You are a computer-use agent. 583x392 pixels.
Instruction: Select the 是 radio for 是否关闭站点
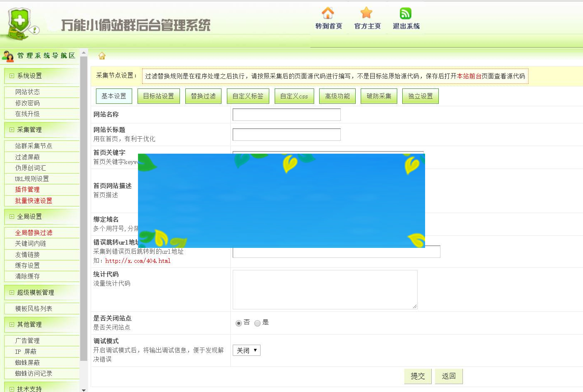click(258, 323)
